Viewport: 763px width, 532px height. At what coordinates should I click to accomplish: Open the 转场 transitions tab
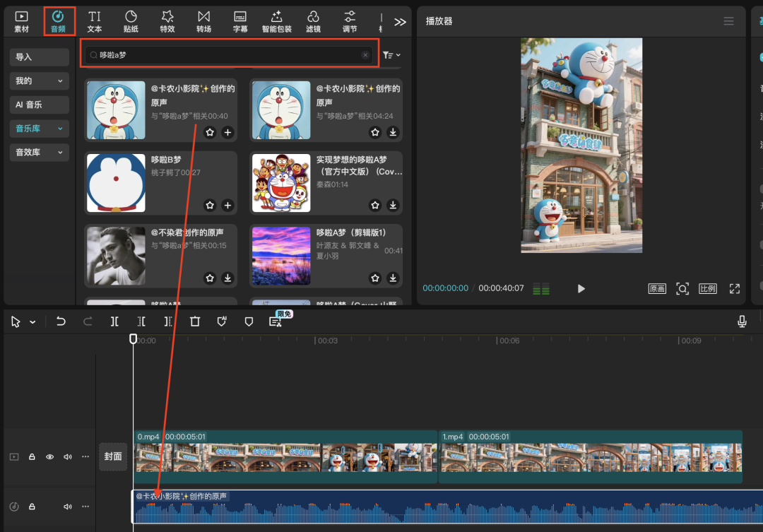point(203,21)
